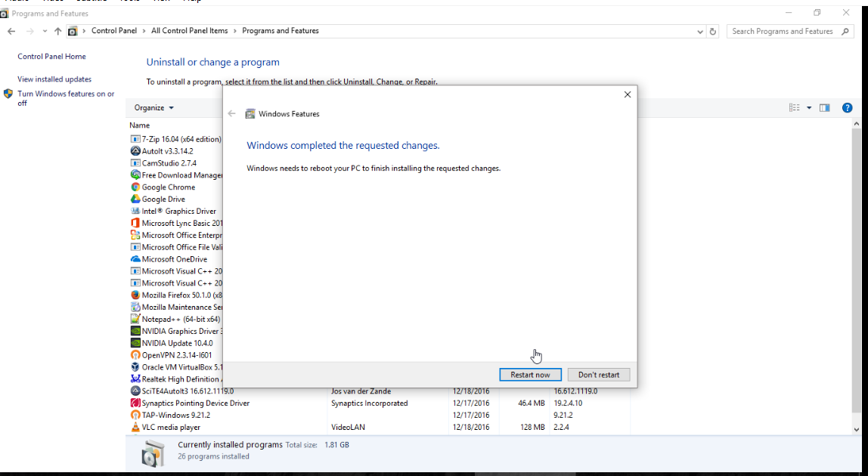This screenshot has width=868, height=476.
Task: Go up one level with up arrow
Action: pos(57,32)
